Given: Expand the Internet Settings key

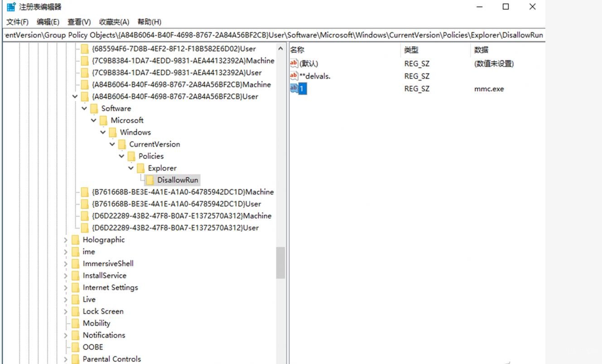Looking at the screenshot, I should tap(66, 287).
